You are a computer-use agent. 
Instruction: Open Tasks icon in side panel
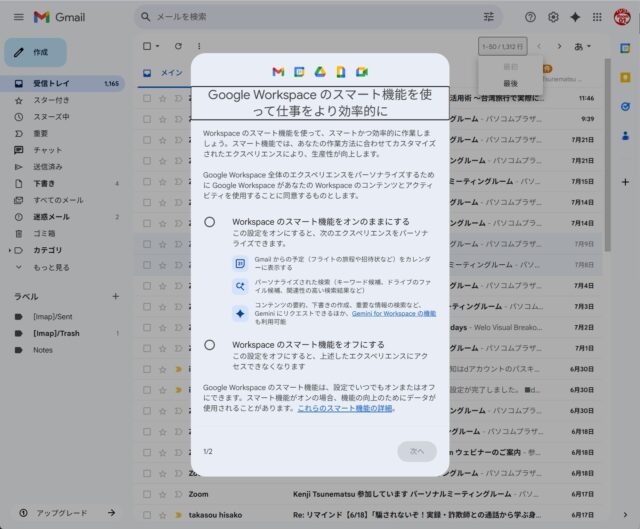(625, 107)
